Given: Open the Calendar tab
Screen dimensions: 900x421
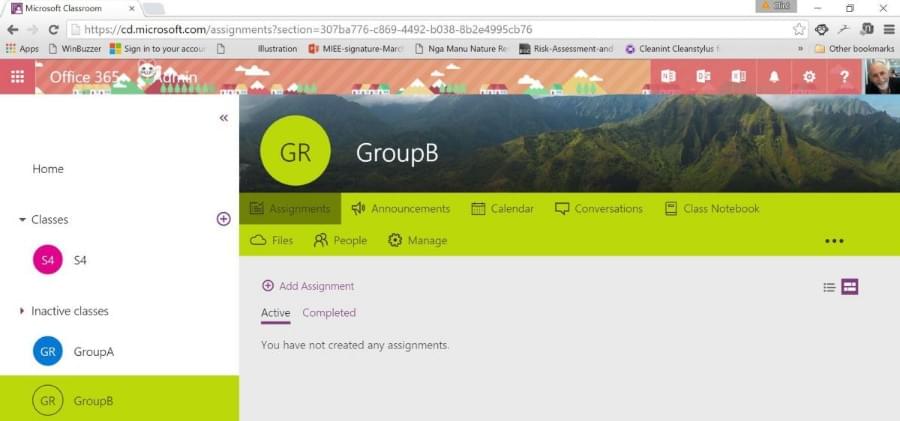Looking at the screenshot, I should click(x=502, y=208).
